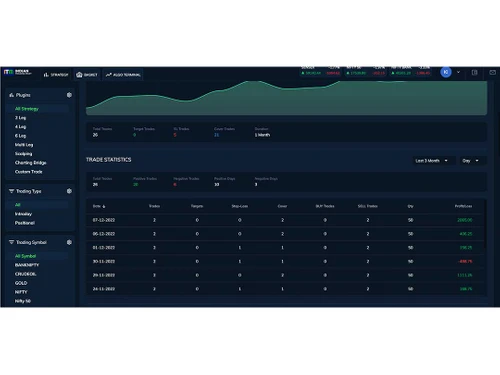
Task: Click the BUY Trades column header
Action: point(325,206)
